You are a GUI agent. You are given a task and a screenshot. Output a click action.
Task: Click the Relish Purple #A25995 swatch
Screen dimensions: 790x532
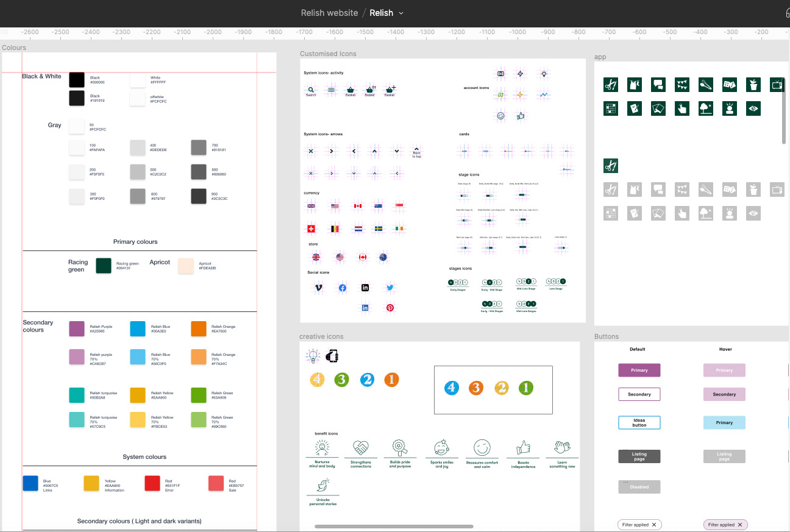click(77, 329)
